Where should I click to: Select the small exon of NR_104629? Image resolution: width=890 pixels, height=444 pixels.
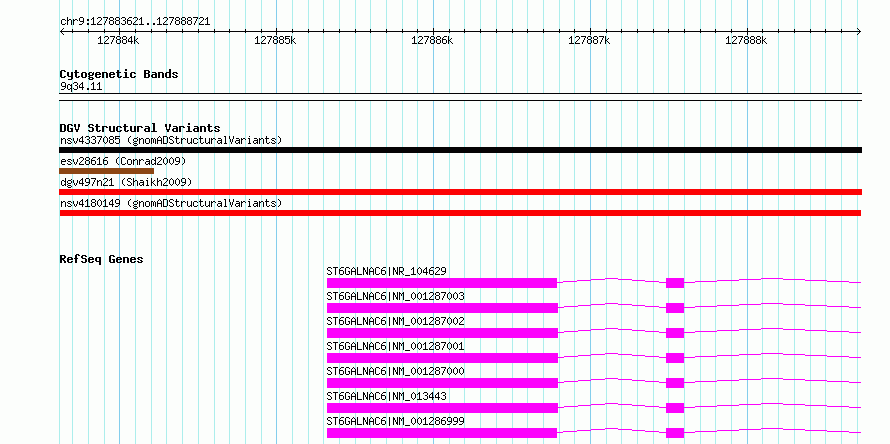pyautogui.click(x=675, y=283)
